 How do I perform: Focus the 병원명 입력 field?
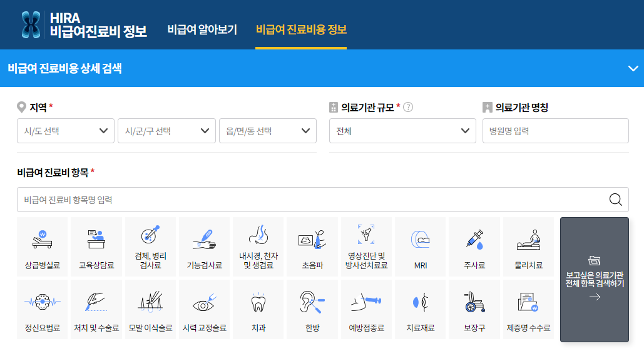pyautogui.click(x=555, y=131)
